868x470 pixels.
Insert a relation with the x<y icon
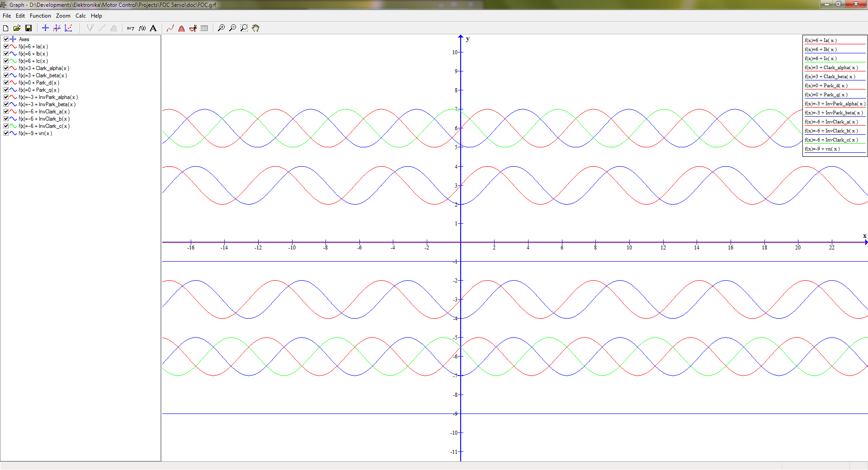(131, 28)
